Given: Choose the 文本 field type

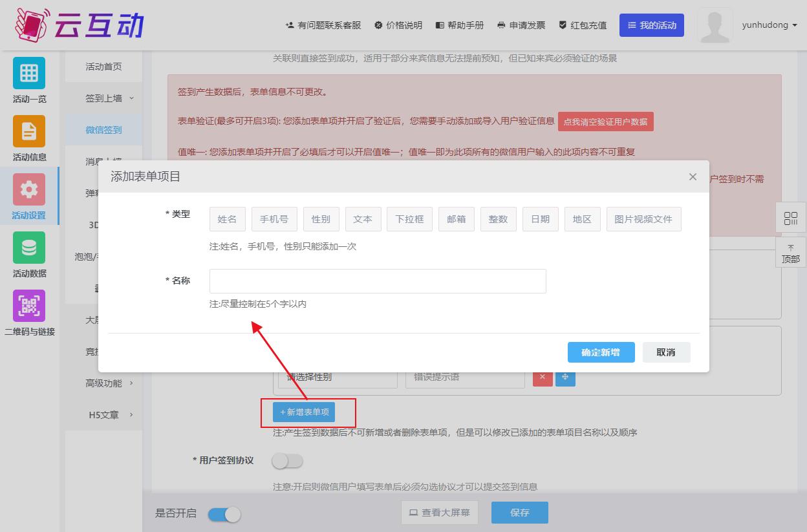Looking at the screenshot, I should pyautogui.click(x=363, y=219).
